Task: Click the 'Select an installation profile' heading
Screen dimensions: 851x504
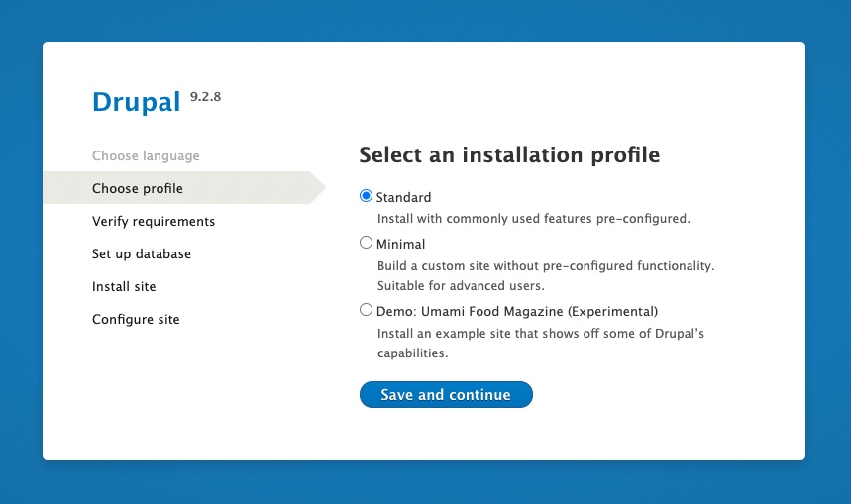Action: [509, 155]
